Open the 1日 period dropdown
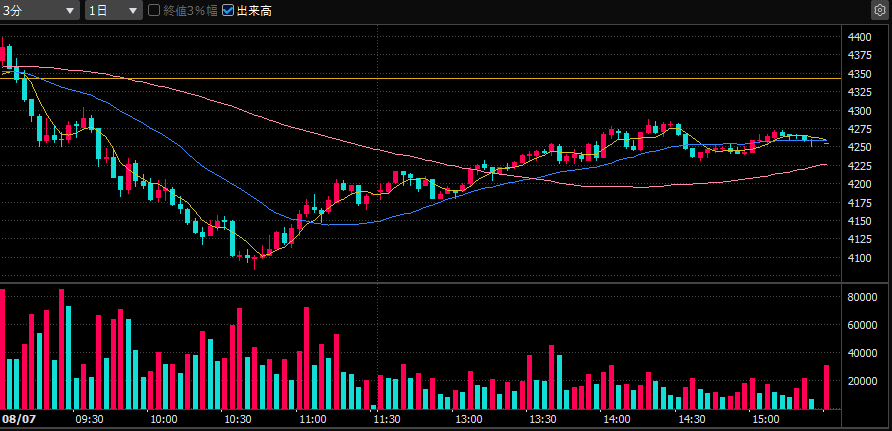 (114, 10)
